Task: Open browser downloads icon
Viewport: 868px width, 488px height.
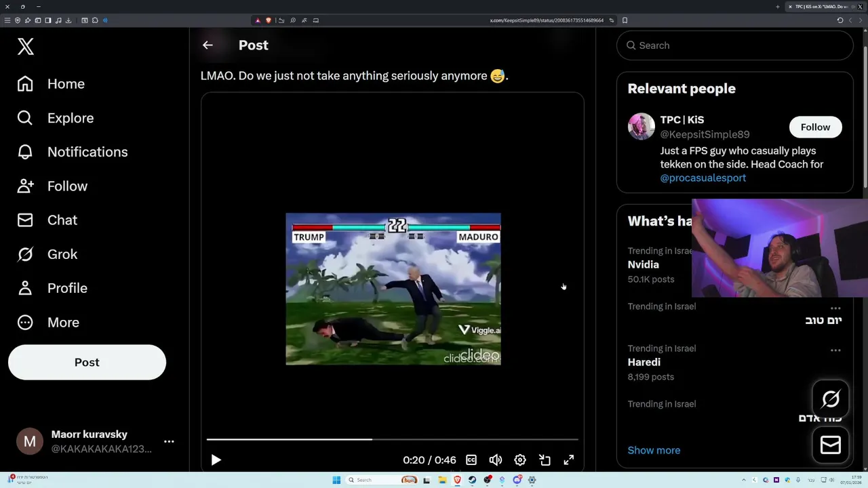Action: pos(68,20)
